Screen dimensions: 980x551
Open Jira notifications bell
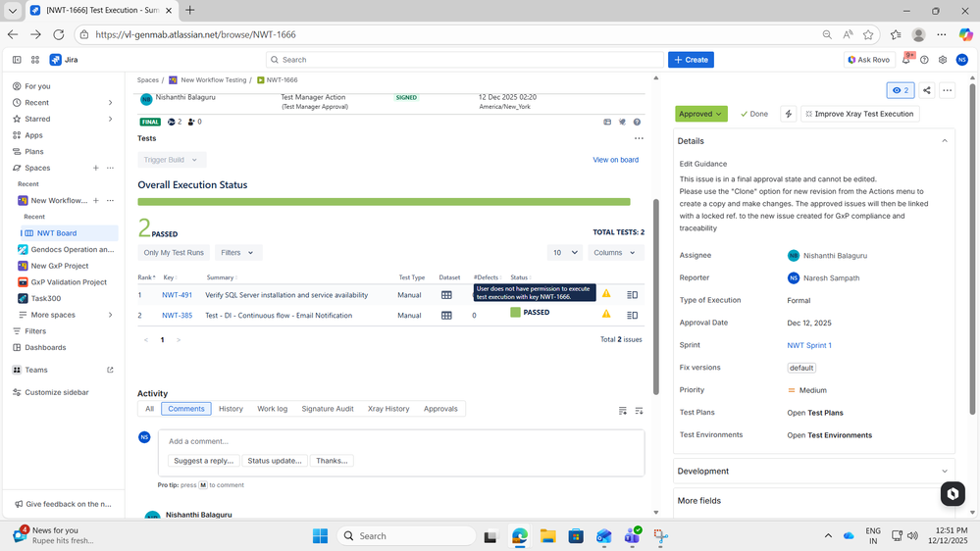[x=905, y=60]
